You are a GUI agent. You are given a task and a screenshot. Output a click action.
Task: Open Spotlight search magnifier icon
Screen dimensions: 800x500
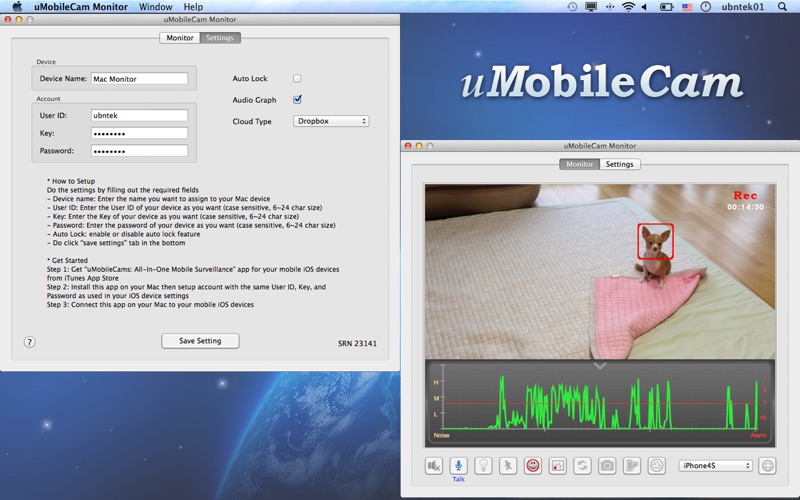pyautogui.click(x=782, y=7)
